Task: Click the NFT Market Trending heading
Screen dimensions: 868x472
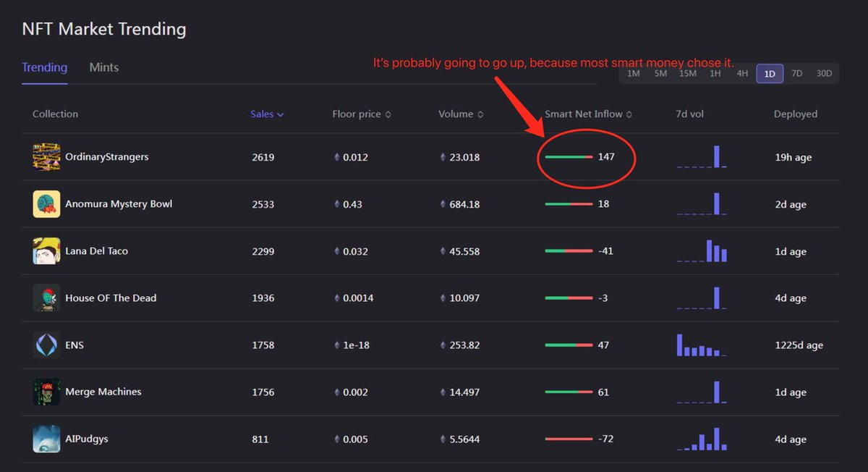Action: pos(104,29)
